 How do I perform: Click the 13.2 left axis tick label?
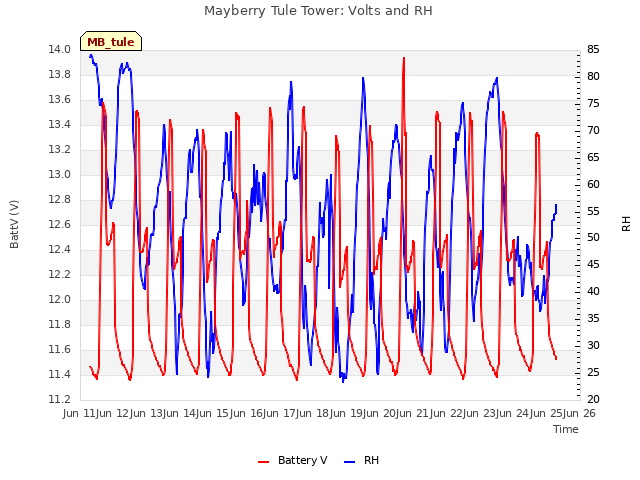pos(60,150)
